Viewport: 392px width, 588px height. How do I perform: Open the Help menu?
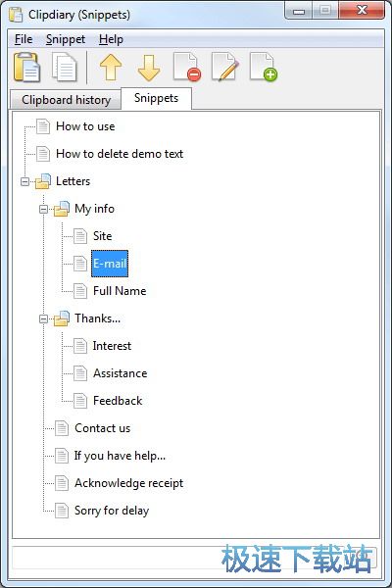111,39
